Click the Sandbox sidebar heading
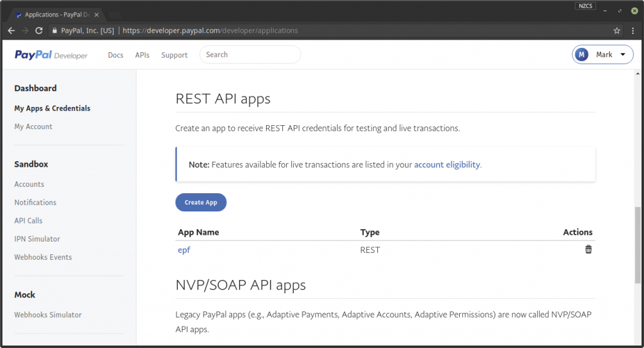 coord(31,164)
